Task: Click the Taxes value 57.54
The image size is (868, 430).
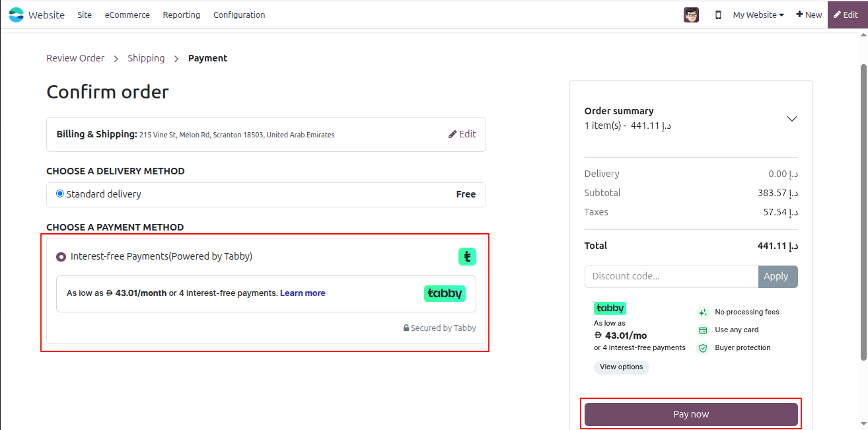Action: (781, 212)
